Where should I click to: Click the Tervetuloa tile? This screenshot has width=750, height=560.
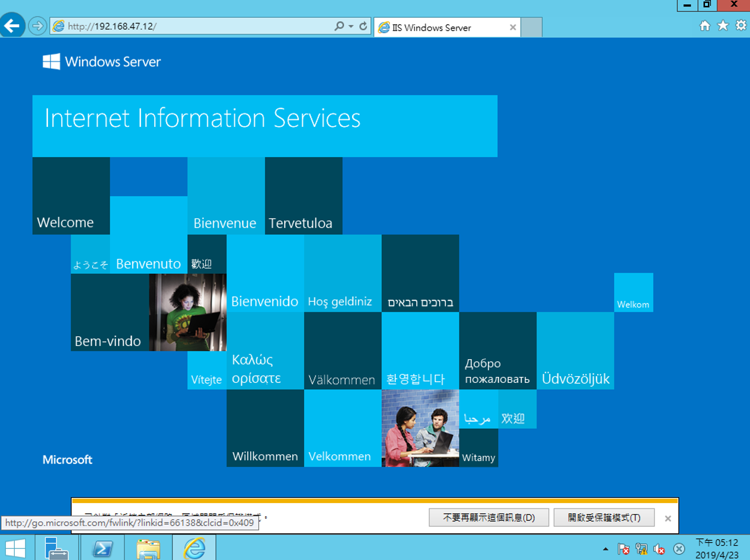click(304, 196)
